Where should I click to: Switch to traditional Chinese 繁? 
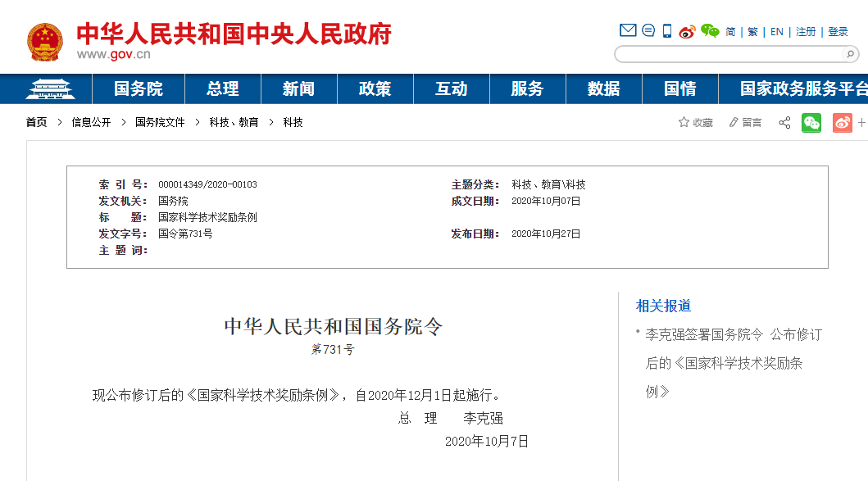[x=752, y=32]
